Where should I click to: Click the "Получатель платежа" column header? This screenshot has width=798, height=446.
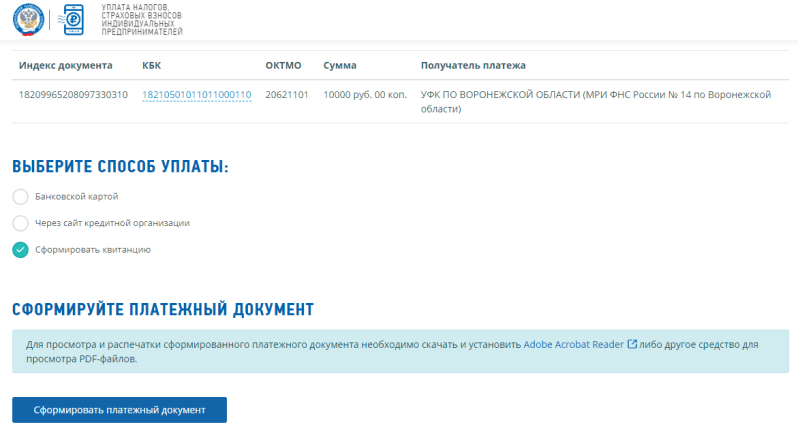click(x=473, y=65)
